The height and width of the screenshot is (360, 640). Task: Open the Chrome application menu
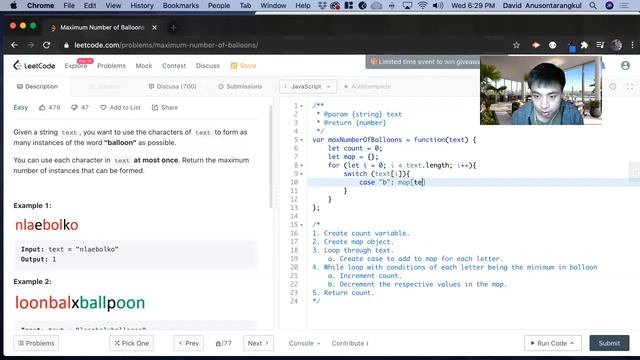[40, 5]
